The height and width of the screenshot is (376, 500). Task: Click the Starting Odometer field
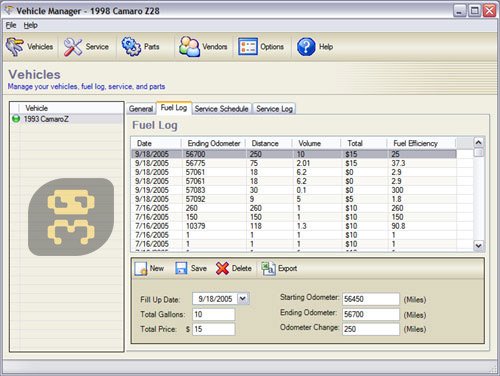(x=371, y=299)
